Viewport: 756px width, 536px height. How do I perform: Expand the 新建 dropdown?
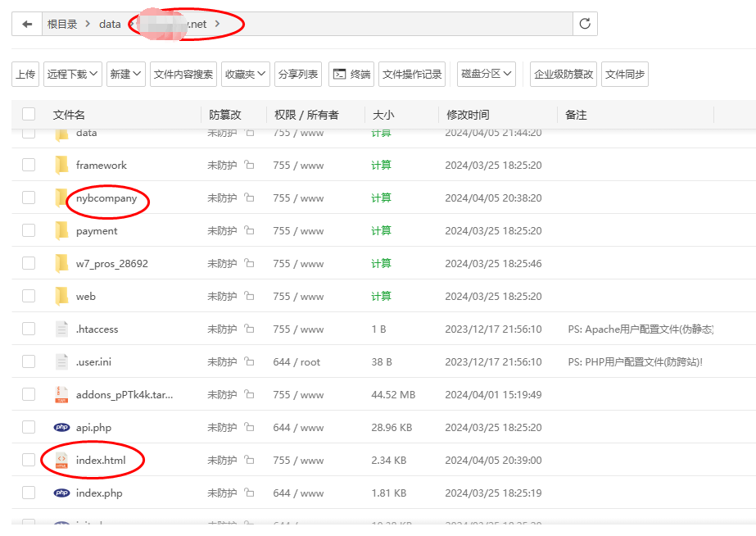pyautogui.click(x=126, y=75)
